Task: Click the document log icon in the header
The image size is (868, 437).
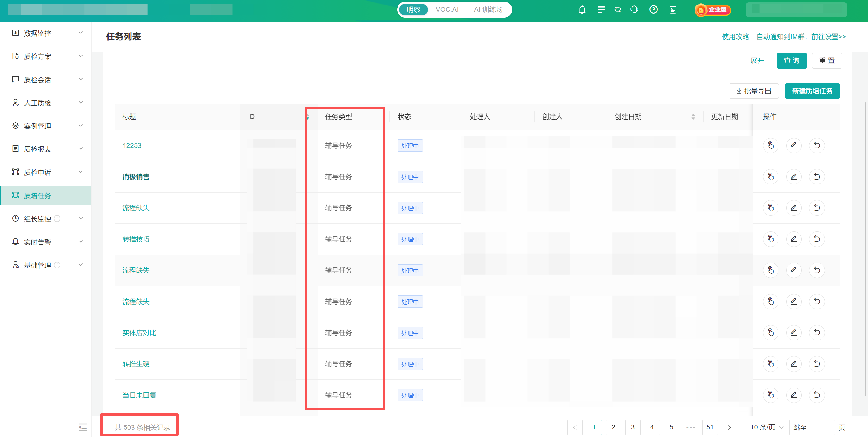Action: click(673, 9)
